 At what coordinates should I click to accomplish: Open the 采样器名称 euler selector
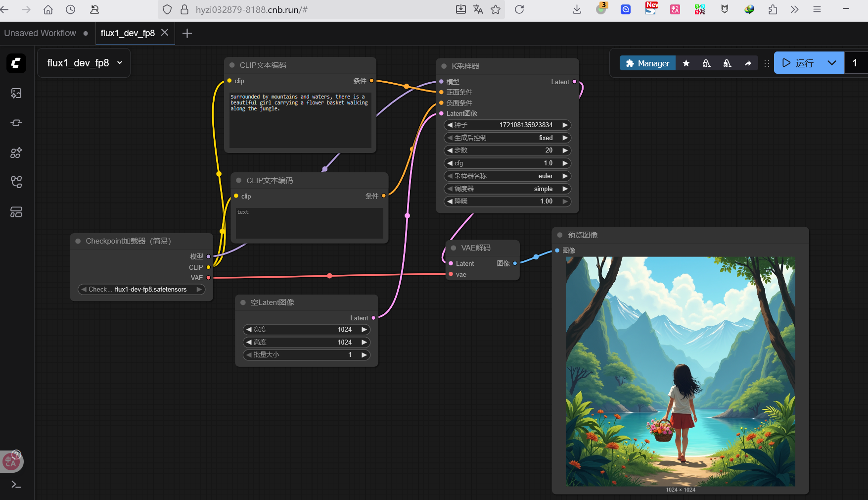[507, 176]
